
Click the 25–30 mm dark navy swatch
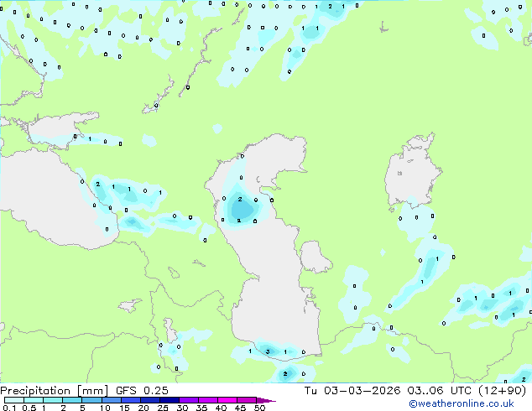click(169, 400)
